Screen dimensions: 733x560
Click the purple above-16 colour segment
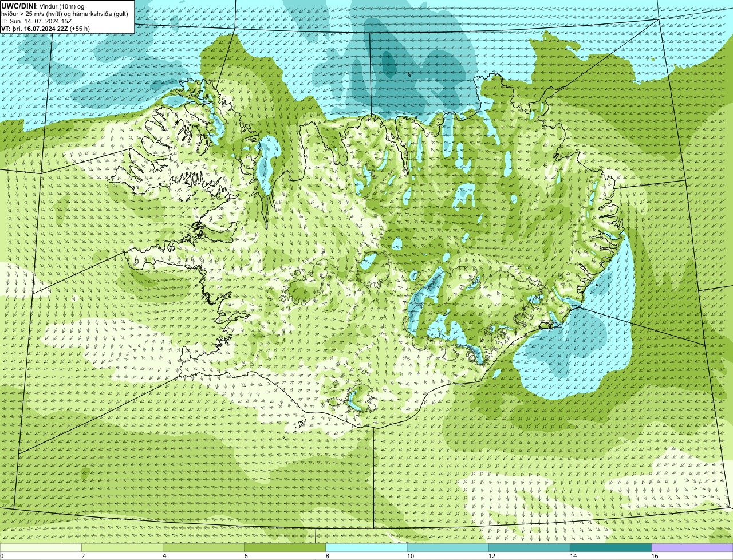pos(692,547)
